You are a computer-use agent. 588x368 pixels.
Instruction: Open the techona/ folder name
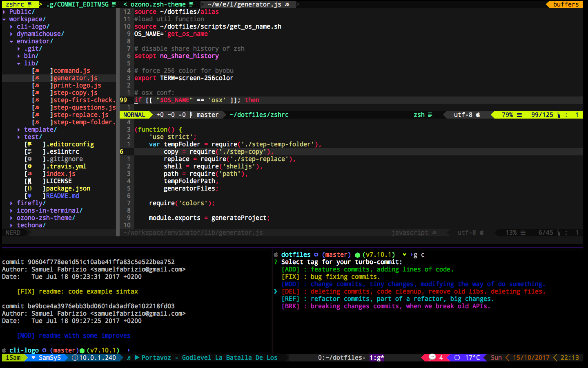[31, 225]
